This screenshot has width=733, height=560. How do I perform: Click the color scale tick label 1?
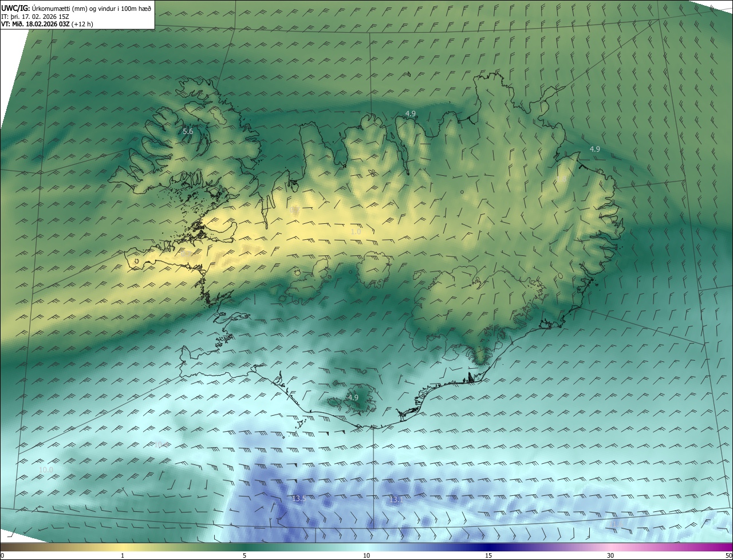[x=123, y=555]
